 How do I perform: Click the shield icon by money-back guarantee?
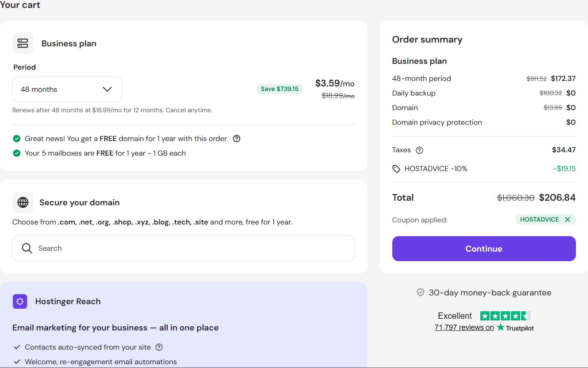(x=421, y=292)
